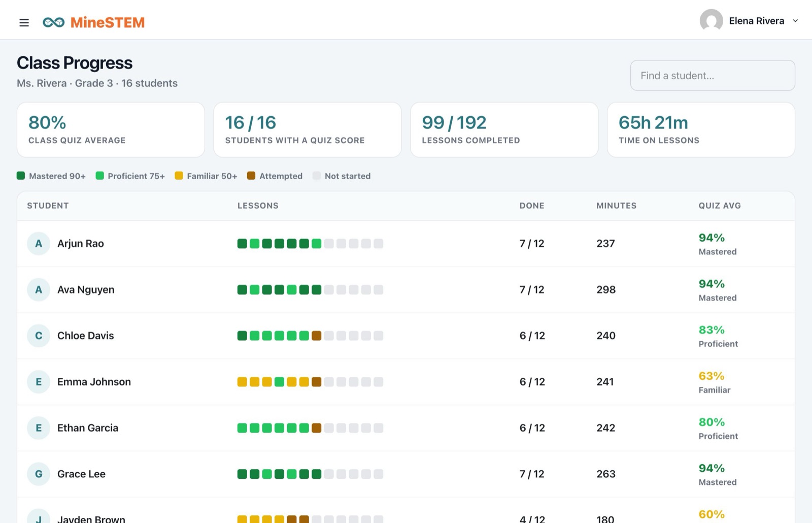Viewport: 812px width, 523px height.
Task: Sort by the Done column header
Action: [x=532, y=206]
